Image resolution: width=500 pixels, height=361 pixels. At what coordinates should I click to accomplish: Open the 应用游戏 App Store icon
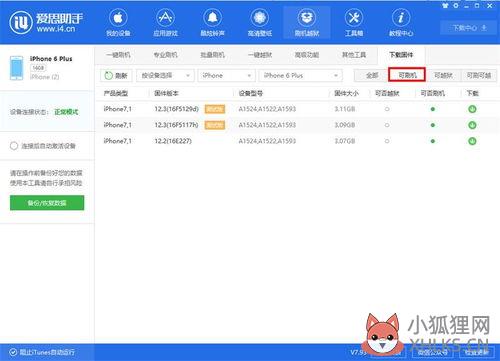165,18
